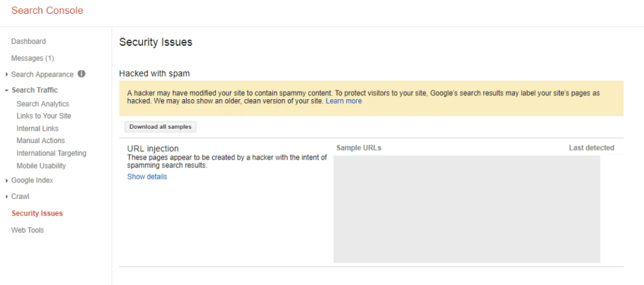Click the Search Console logo

pos(47,10)
